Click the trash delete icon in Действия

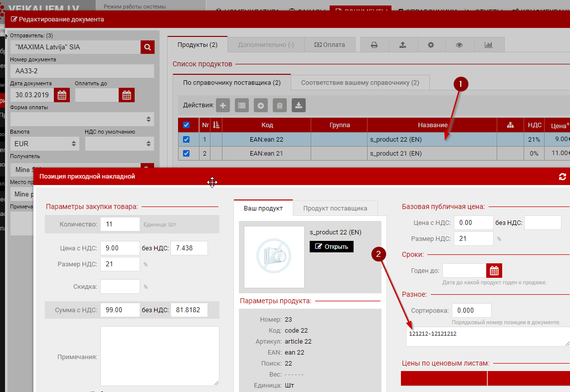click(x=280, y=105)
